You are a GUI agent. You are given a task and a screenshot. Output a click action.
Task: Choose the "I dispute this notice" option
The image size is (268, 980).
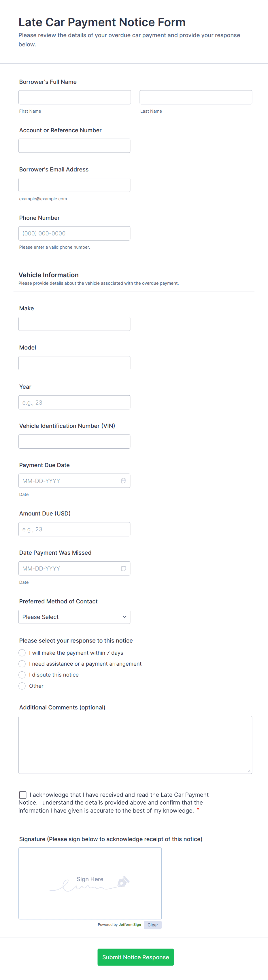(22, 675)
